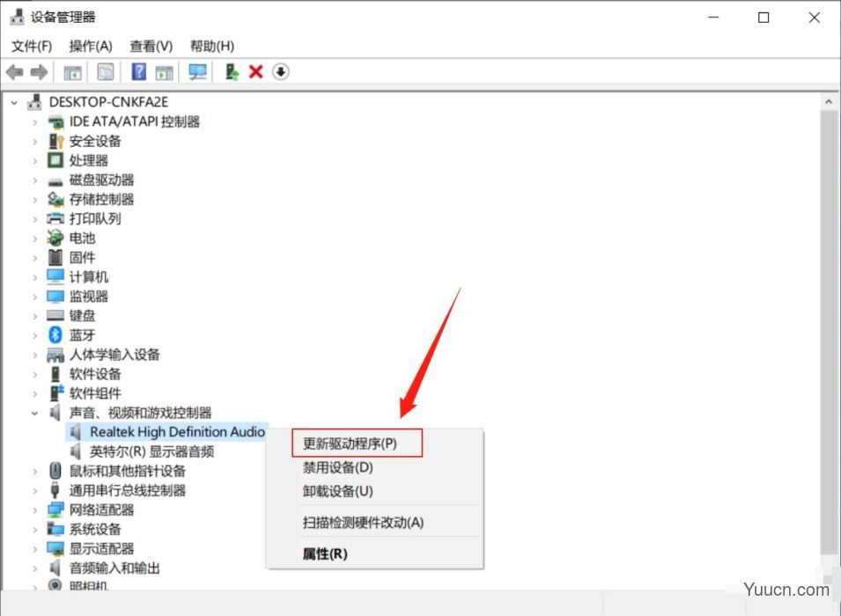The height and width of the screenshot is (616, 841).
Task: Click the Scan for hardware changes toolbar icon
Action: pos(196,72)
